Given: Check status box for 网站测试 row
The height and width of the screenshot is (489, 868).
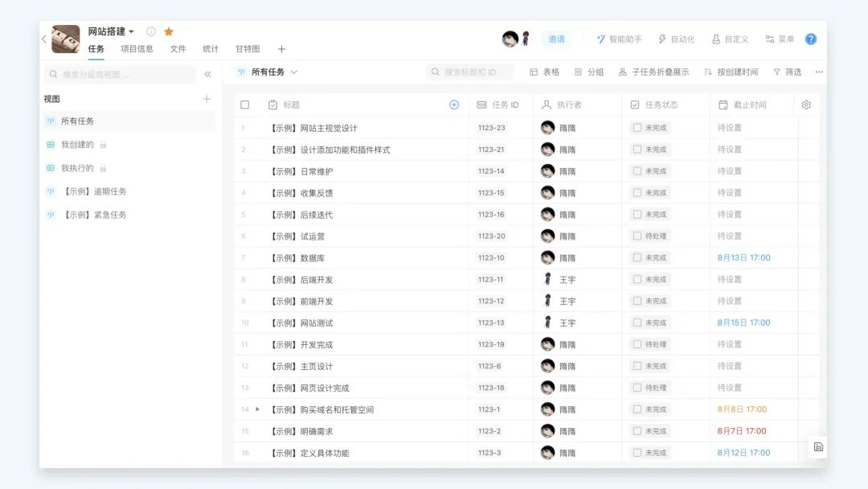Looking at the screenshot, I should tap(637, 323).
